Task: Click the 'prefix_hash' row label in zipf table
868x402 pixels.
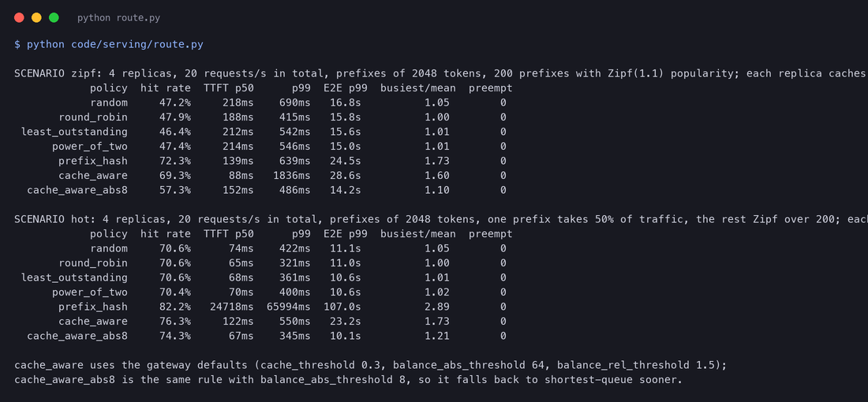Action: [93, 161]
